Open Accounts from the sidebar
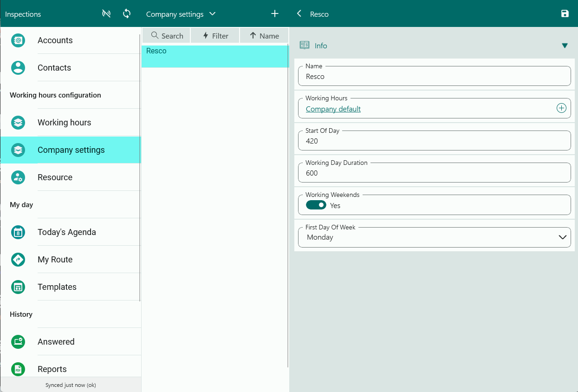Screen dimensions: 578x392 coord(55,40)
